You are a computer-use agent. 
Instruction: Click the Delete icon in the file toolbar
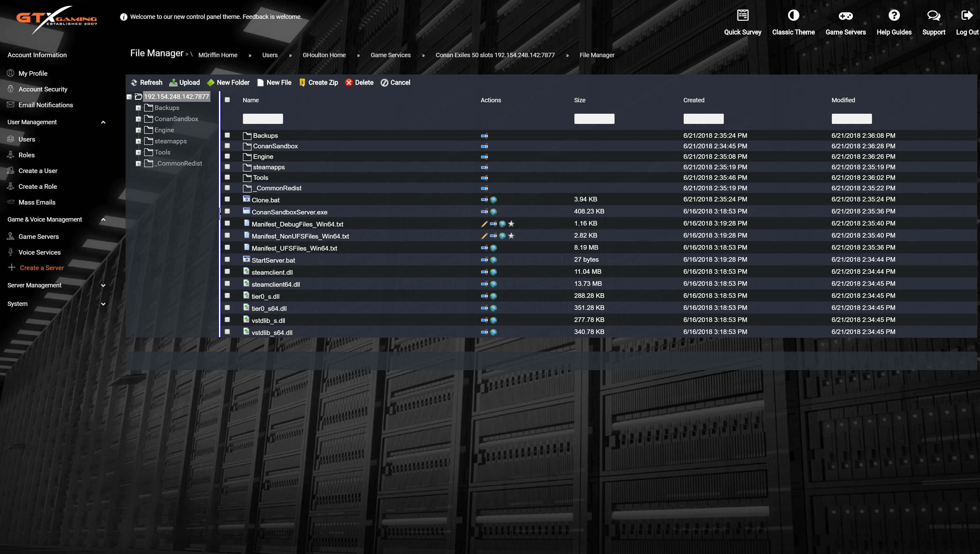pyautogui.click(x=349, y=82)
